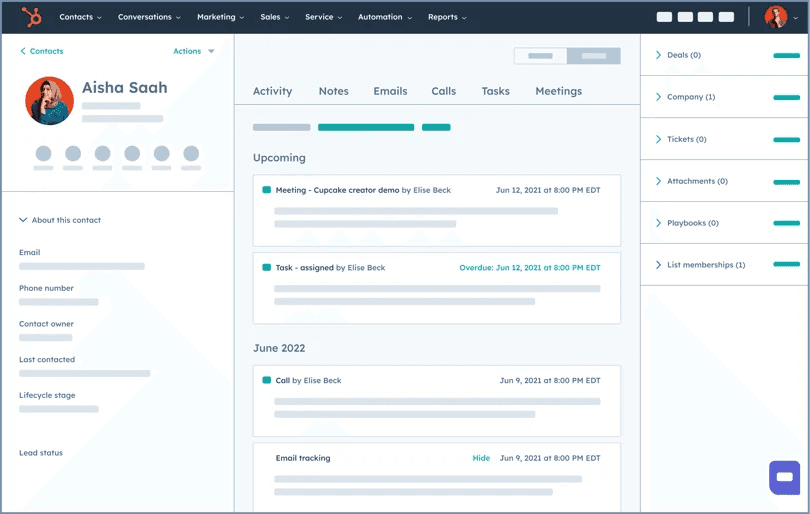Image resolution: width=810 pixels, height=514 pixels.
Task: Click the Overdue: Jun 12, 2021 date
Action: [x=529, y=268]
